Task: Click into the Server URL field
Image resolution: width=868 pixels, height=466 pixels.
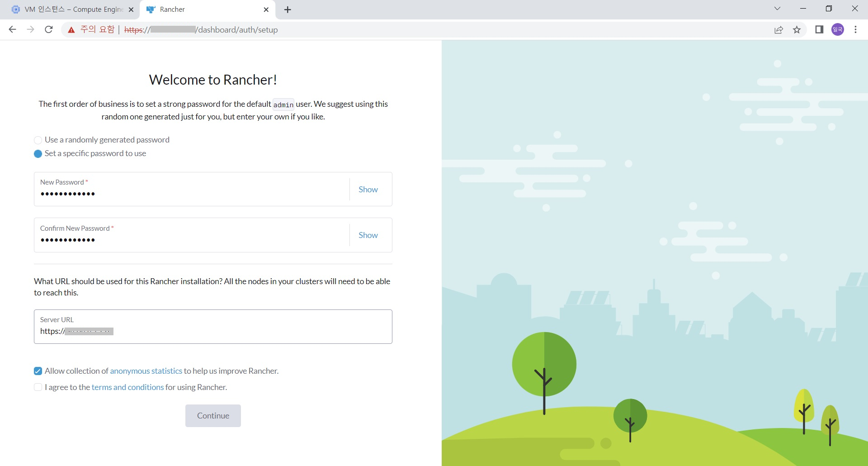Action: [x=213, y=327]
